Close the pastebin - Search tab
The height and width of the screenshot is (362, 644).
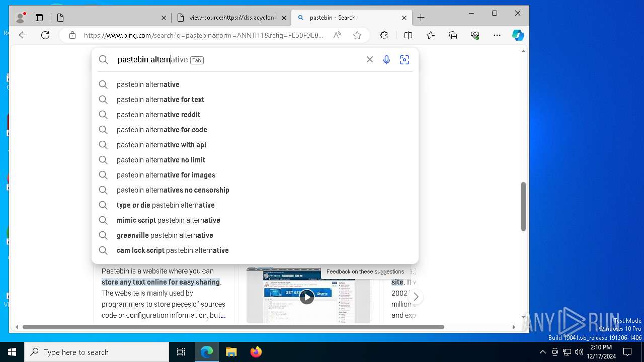click(x=404, y=18)
